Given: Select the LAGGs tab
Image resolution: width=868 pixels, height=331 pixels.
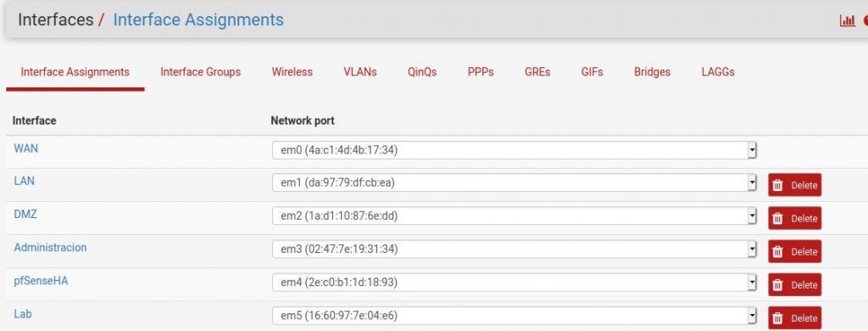Looking at the screenshot, I should tap(718, 72).
